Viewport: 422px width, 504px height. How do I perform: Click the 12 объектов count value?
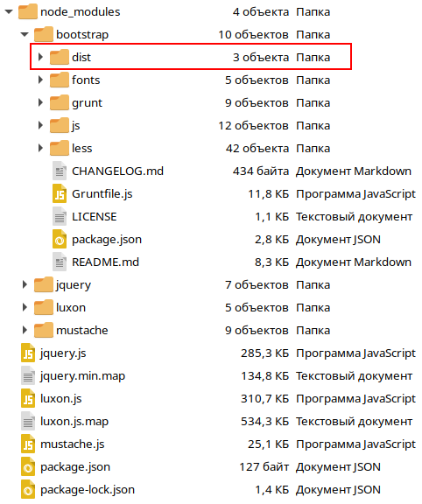click(x=253, y=126)
